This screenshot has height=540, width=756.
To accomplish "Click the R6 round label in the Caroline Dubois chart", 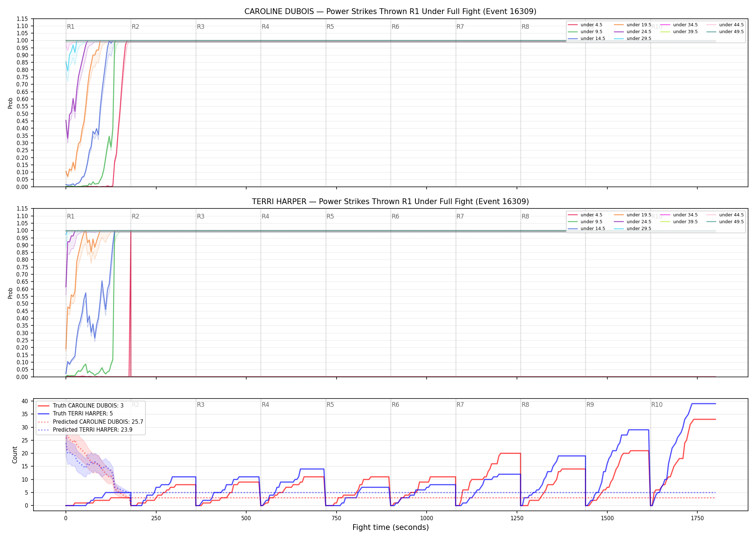I will point(395,27).
